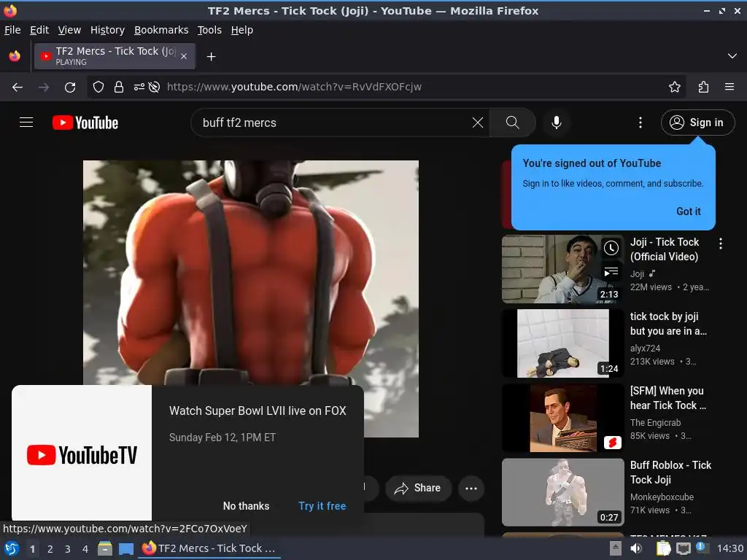The image size is (747, 560).
Task: Click the address bar URL
Action: [294, 87]
